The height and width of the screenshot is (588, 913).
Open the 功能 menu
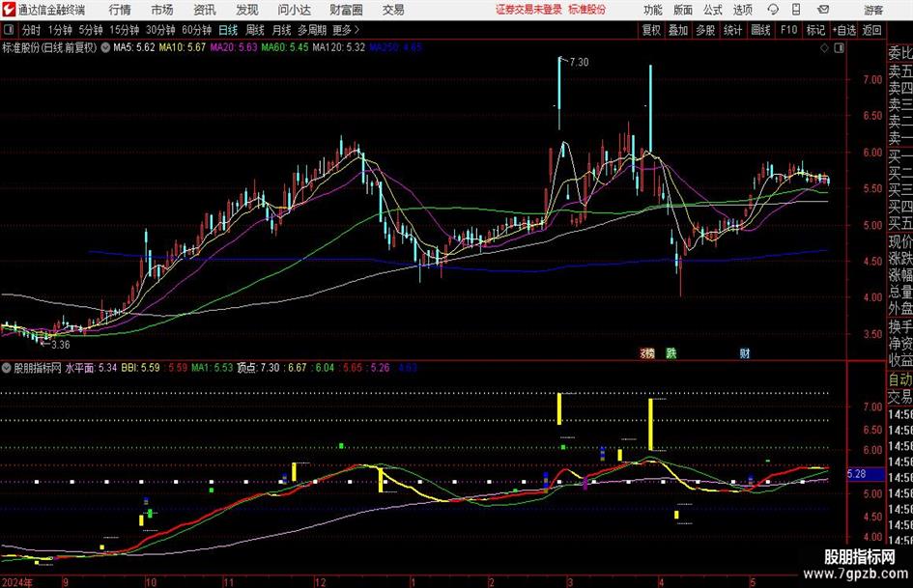653,10
